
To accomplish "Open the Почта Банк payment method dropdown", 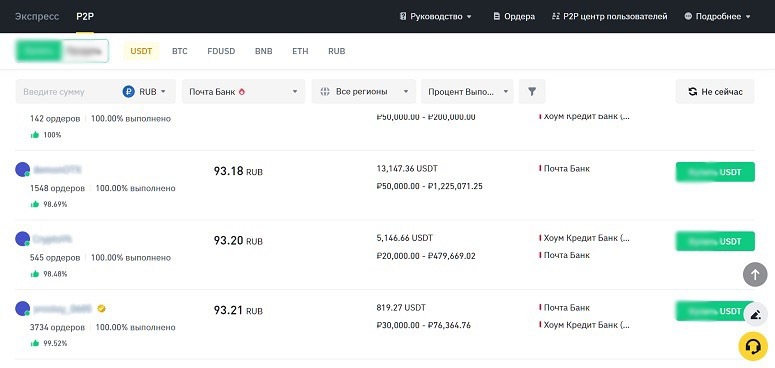I will [243, 91].
